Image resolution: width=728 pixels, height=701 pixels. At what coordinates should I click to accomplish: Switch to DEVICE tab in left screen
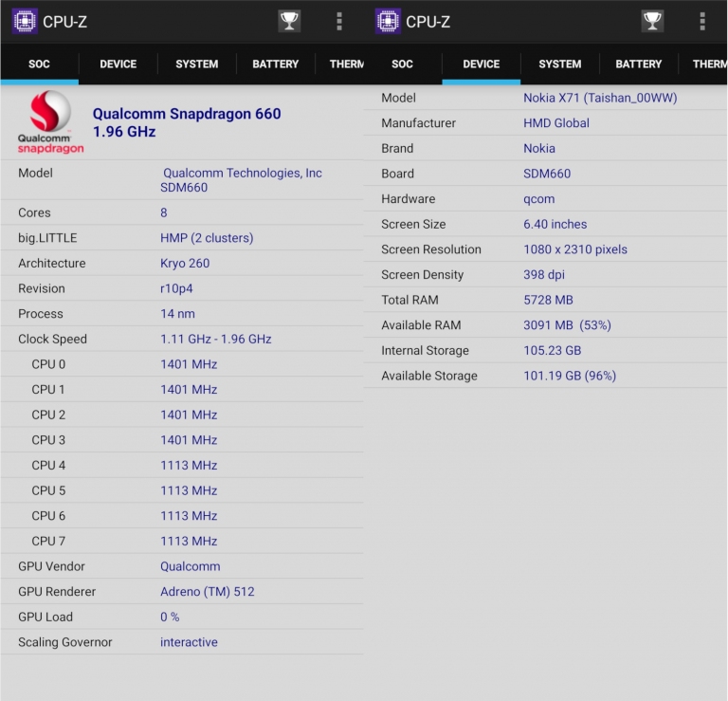tap(118, 65)
